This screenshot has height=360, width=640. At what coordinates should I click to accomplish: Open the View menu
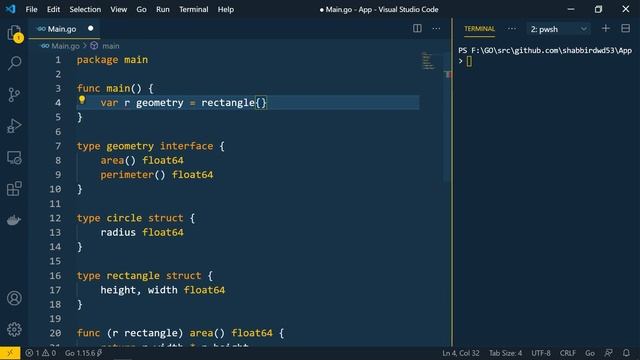tap(118, 9)
